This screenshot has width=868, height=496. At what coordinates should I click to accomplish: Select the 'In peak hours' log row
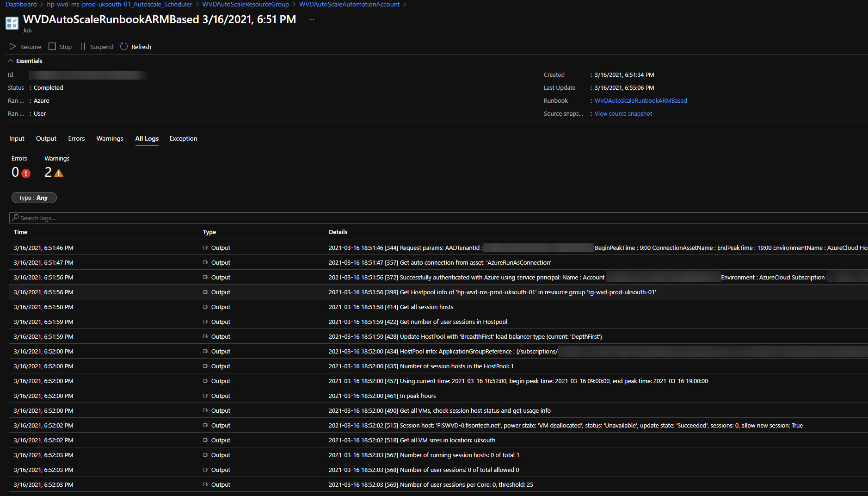pyautogui.click(x=418, y=396)
